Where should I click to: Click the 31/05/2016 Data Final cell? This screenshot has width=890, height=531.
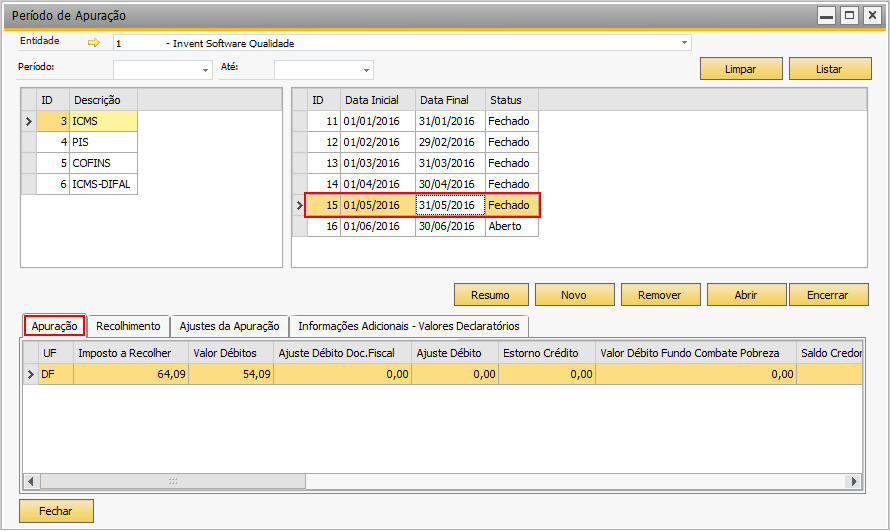click(450, 205)
